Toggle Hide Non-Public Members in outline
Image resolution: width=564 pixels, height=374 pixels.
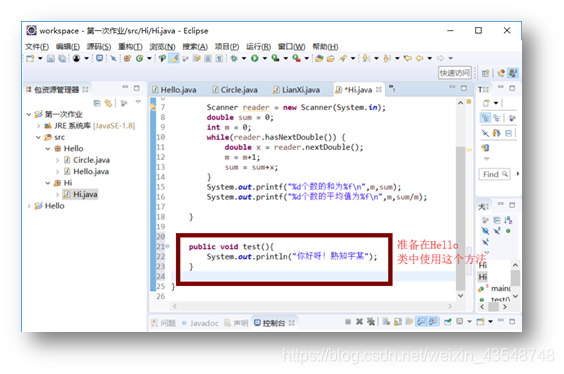point(508,231)
